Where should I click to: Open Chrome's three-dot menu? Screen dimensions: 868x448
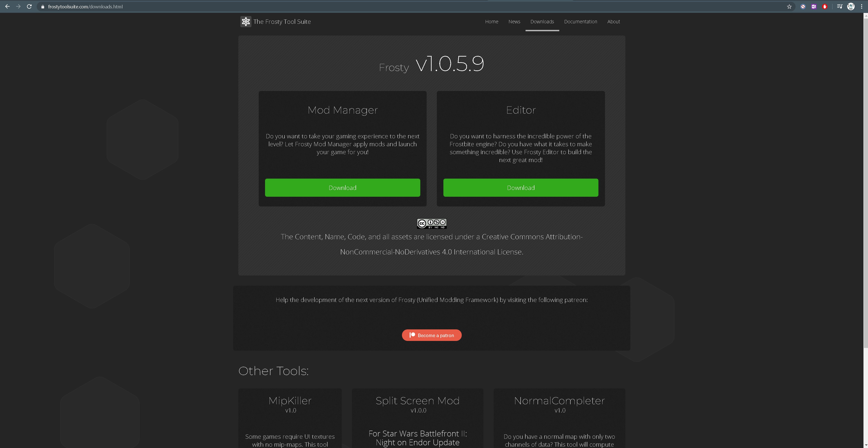click(862, 6)
